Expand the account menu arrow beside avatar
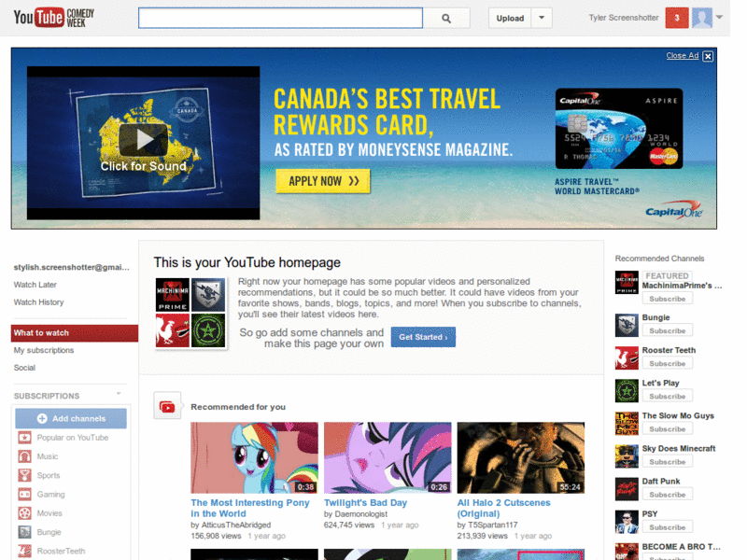The height and width of the screenshot is (560, 747). [719, 18]
